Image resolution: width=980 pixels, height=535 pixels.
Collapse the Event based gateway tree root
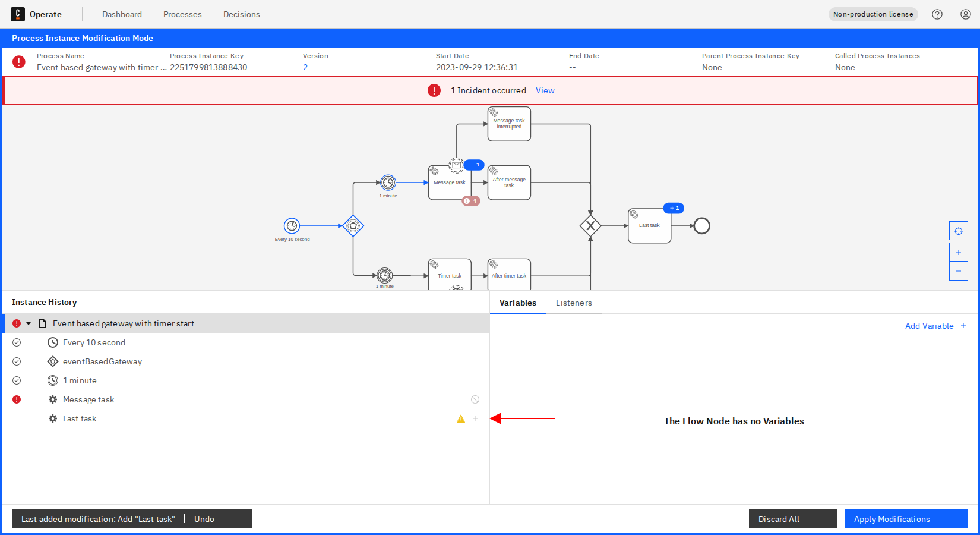[x=29, y=323]
